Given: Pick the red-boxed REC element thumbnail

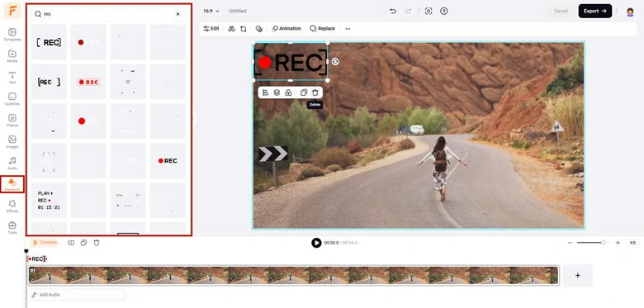Looking at the screenshot, I should [x=88, y=81].
